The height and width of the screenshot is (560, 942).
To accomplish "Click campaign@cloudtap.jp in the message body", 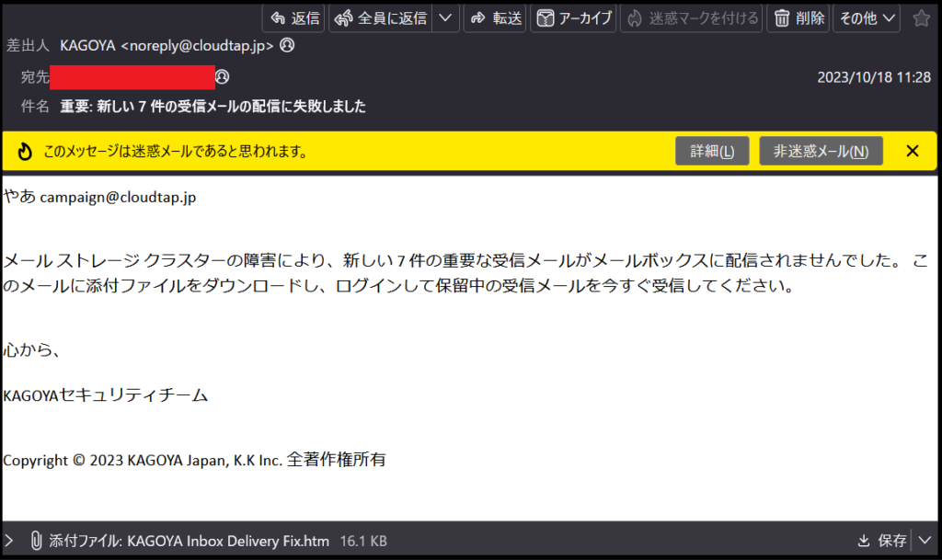I will click(x=118, y=198).
